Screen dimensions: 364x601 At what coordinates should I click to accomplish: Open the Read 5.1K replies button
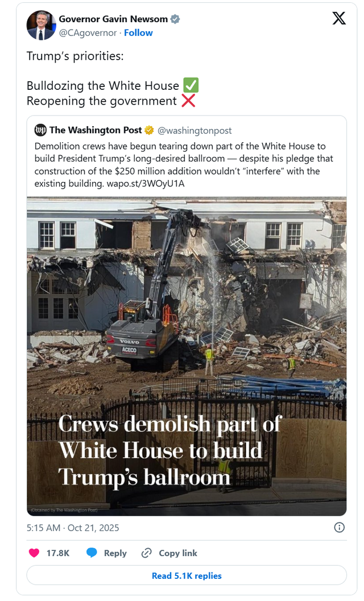(x=187, y=576)
